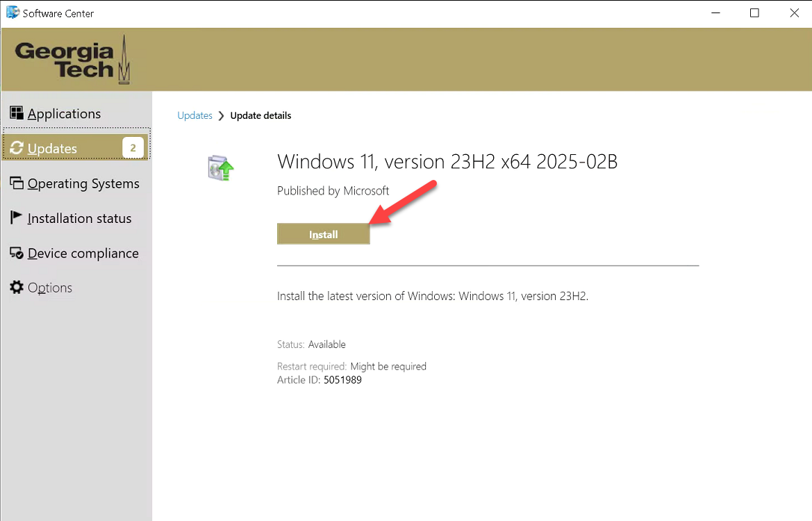812x521 pixels.
Task: Click Restart required: Might be required text
Action: 351,366
